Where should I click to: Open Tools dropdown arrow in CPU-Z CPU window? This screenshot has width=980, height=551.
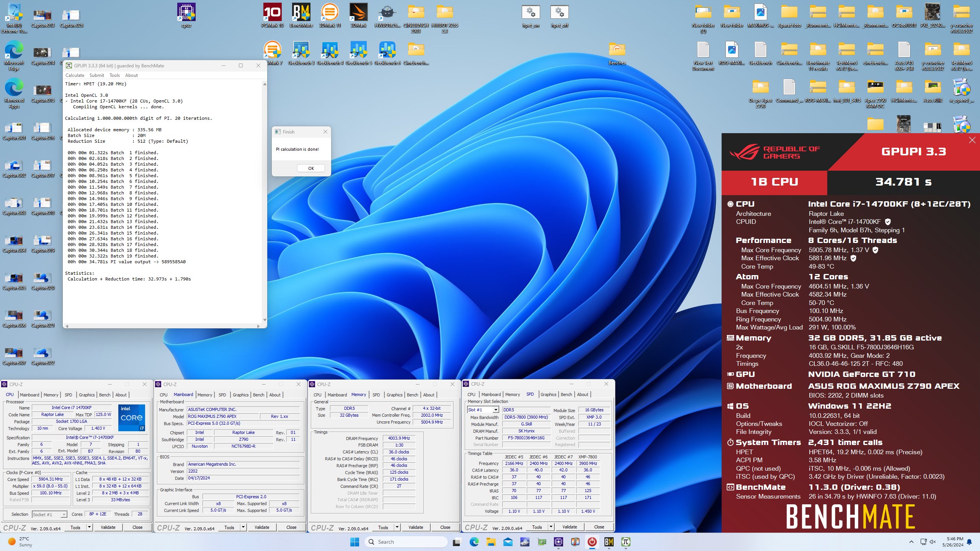pyautogui.click(x=89, y=527)
